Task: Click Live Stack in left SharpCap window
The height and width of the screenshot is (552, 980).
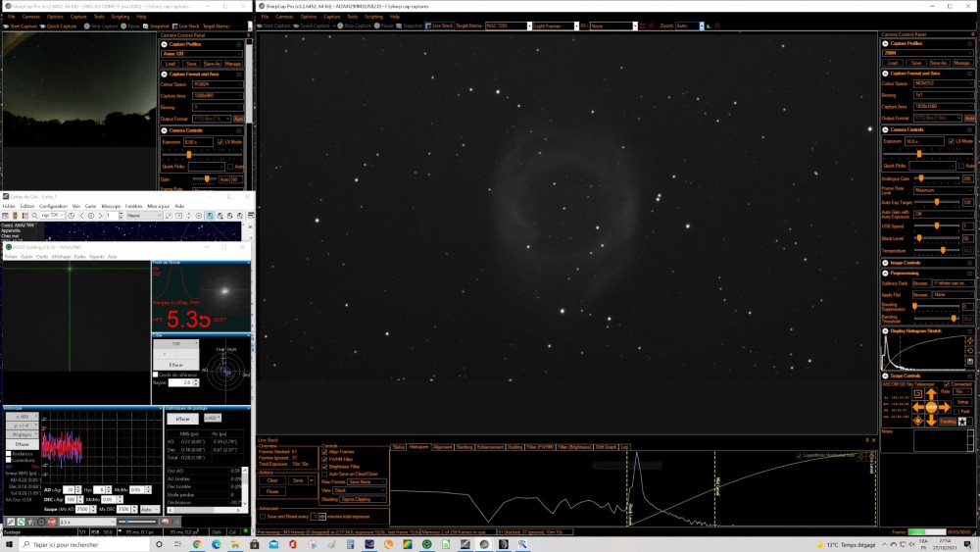Action: (185, 26)
